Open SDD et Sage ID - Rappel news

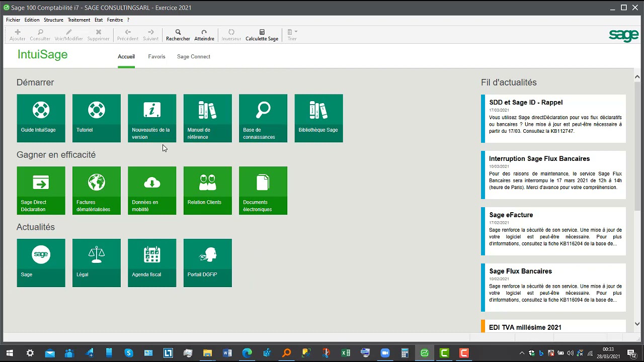coord(553,119)
